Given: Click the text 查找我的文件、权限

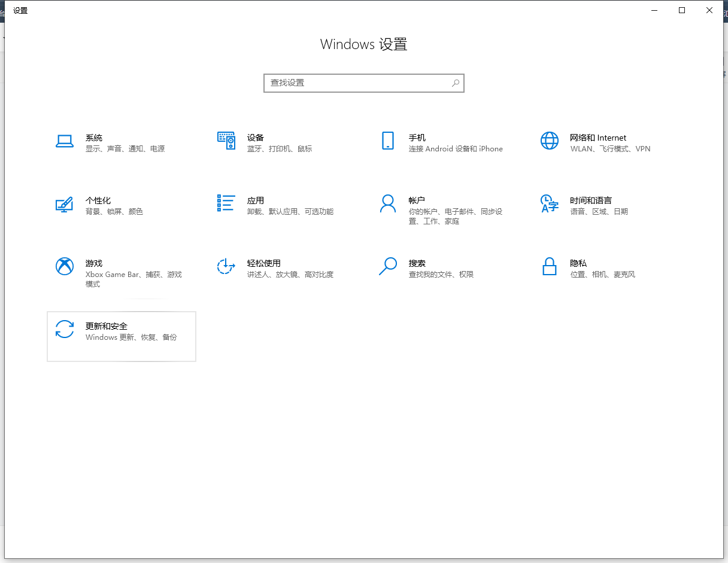Looking at the screenshot, I should pos(441,275).
